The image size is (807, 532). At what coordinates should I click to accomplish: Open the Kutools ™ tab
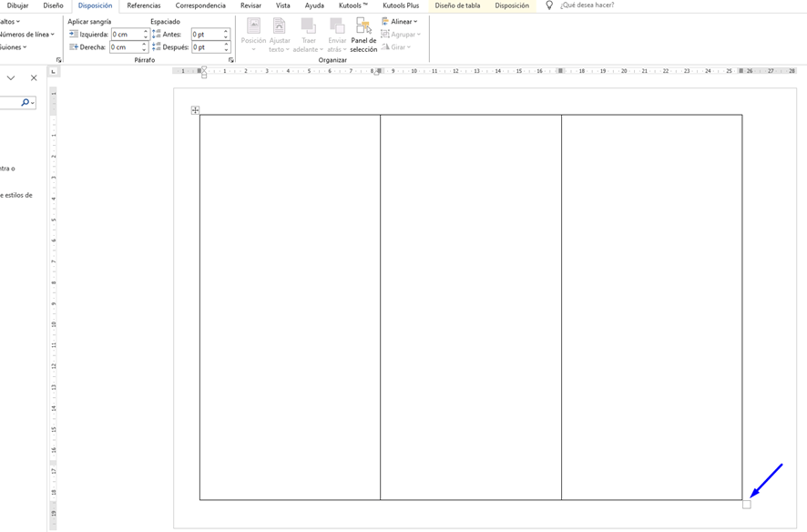[353, 5]
